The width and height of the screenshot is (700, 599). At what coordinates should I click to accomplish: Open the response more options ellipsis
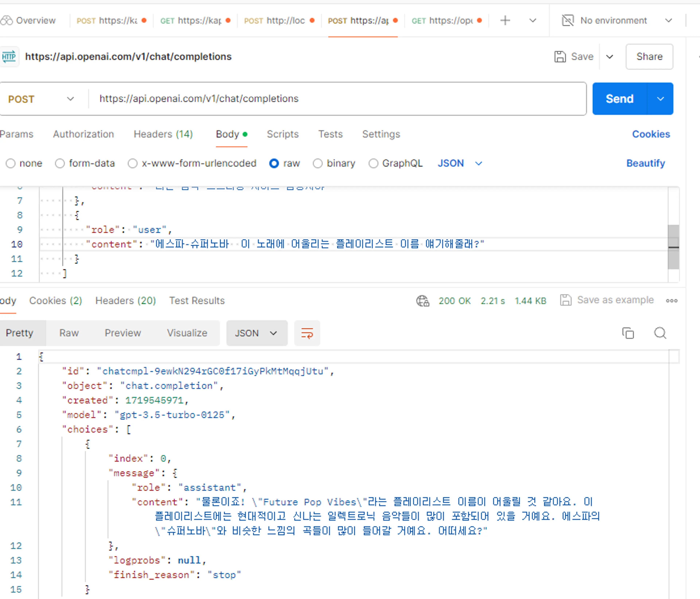pos(672,301)
